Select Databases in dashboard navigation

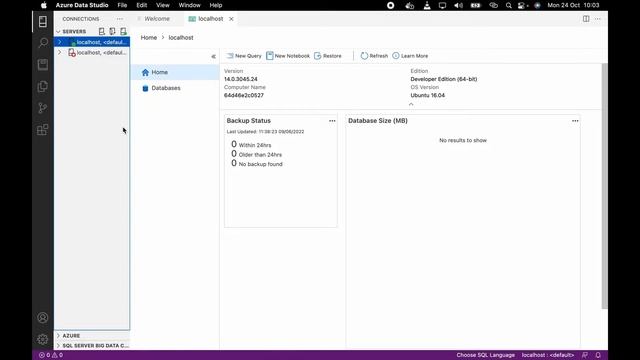175,88
